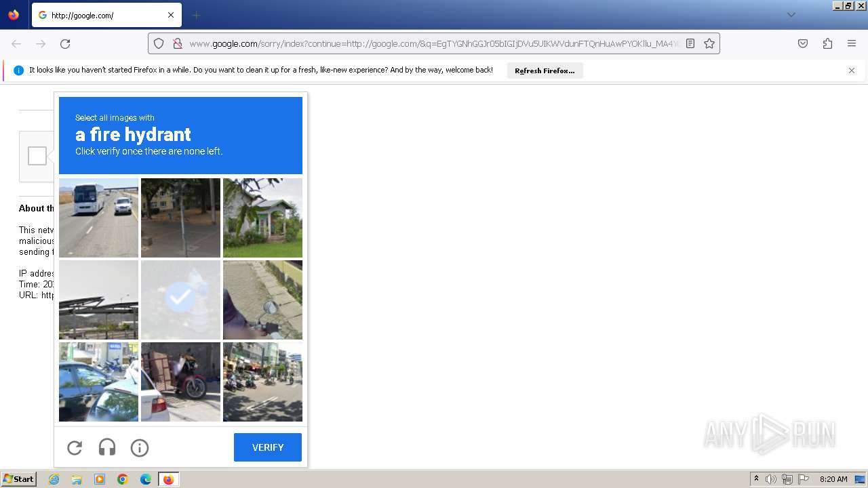
Task: Expand the list all tabs chevron
Action: pyautogui.click(x=791, y=15)
